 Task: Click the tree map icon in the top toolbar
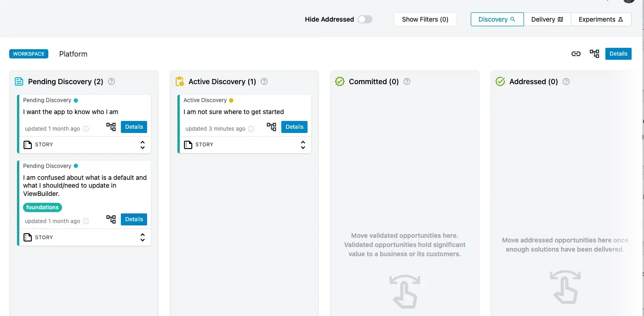click(594, 54)
